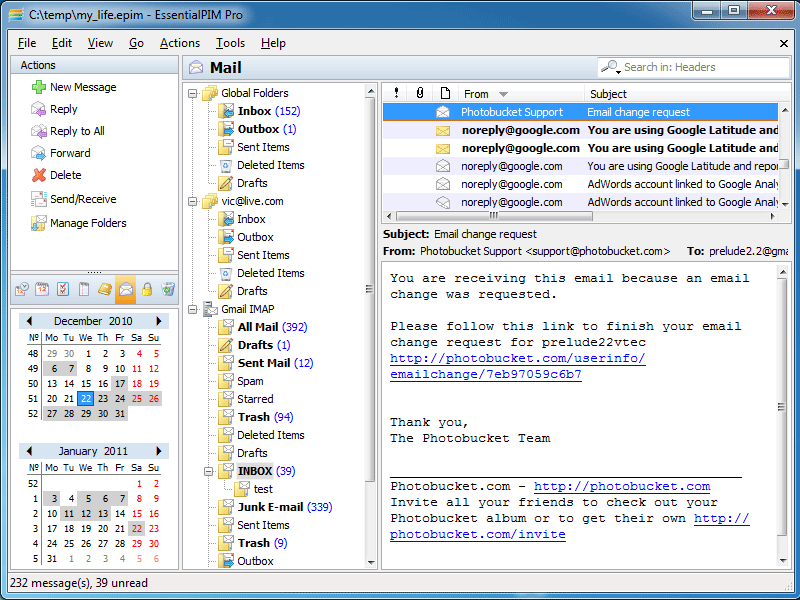Viewport: 800px width, 600px height.
Task: Open the Help menu
Action: 273,43
